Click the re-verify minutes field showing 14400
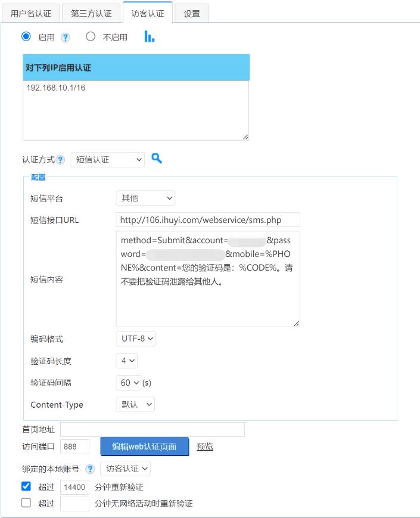The width and height of the screenshot is (420, 518). 74,487
